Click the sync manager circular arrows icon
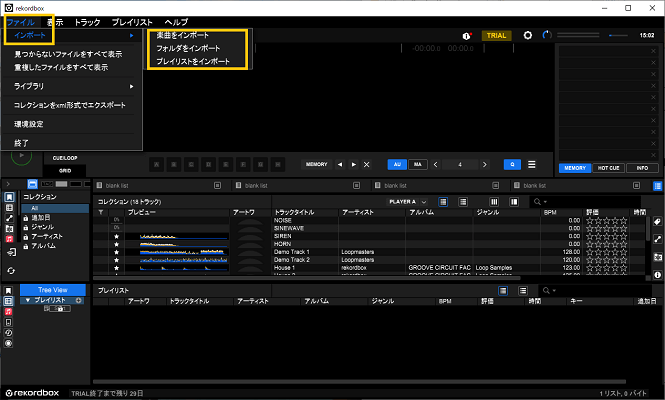This screenshot has width=665, height=400. point(11,271)
